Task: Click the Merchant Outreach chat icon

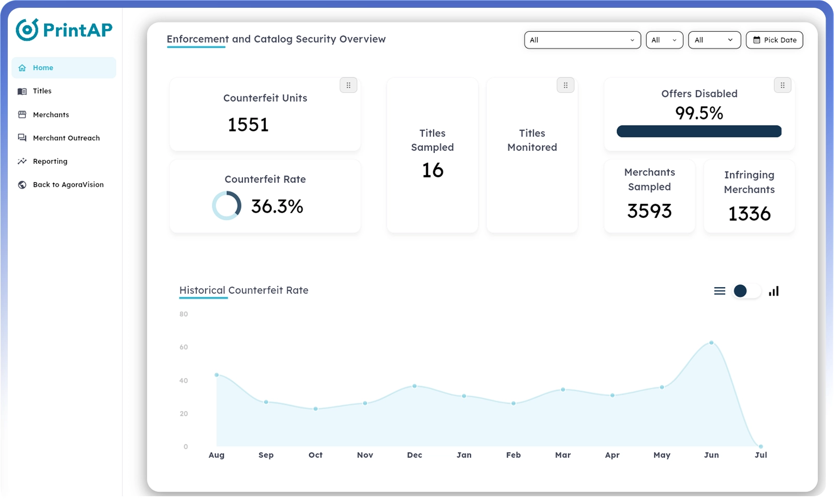Action: 22,138
